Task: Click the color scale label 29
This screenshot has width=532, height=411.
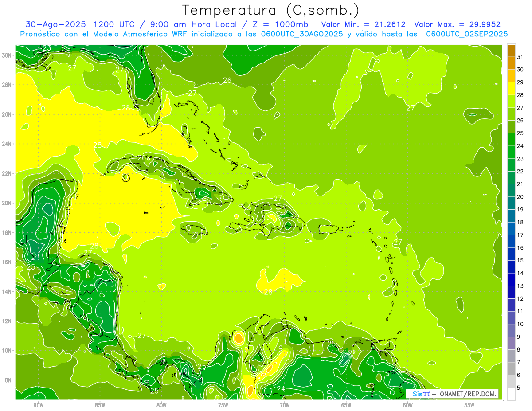Action: coord(520,82)
